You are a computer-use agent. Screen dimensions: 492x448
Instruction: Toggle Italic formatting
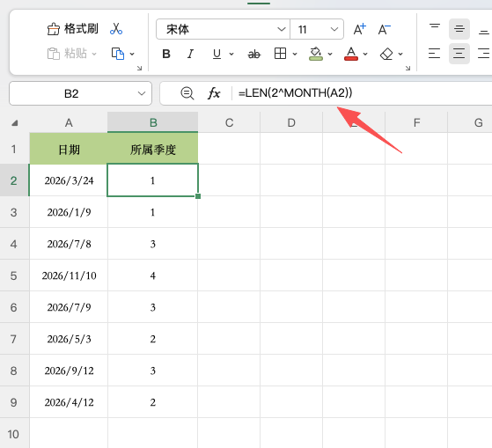coord(190,54)
